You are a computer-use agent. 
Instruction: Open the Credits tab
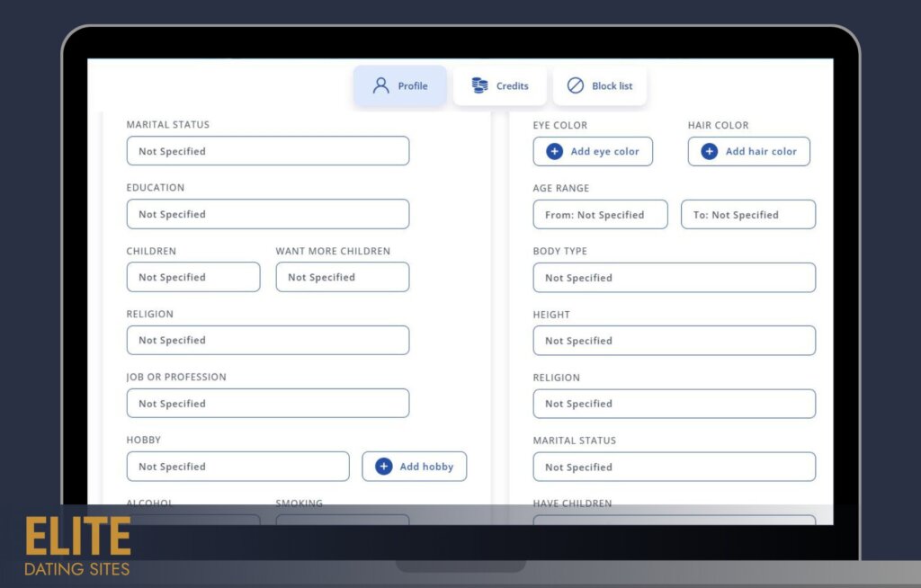(x=500, y=85)
